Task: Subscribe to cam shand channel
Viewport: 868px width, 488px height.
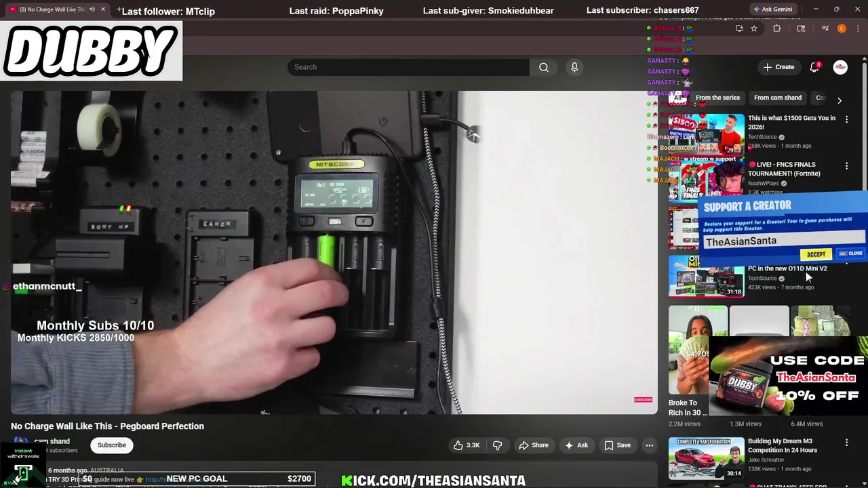Action: (x=111, y=445)
